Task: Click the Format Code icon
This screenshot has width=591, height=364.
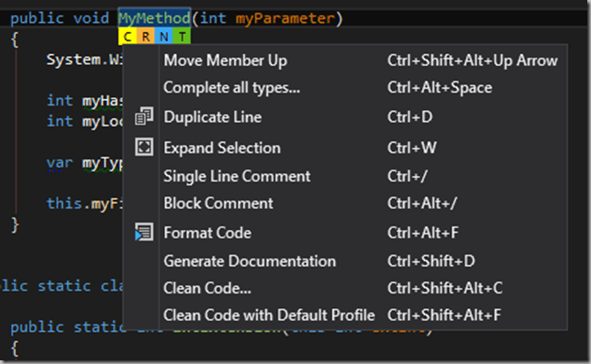Action: point(144,232)
